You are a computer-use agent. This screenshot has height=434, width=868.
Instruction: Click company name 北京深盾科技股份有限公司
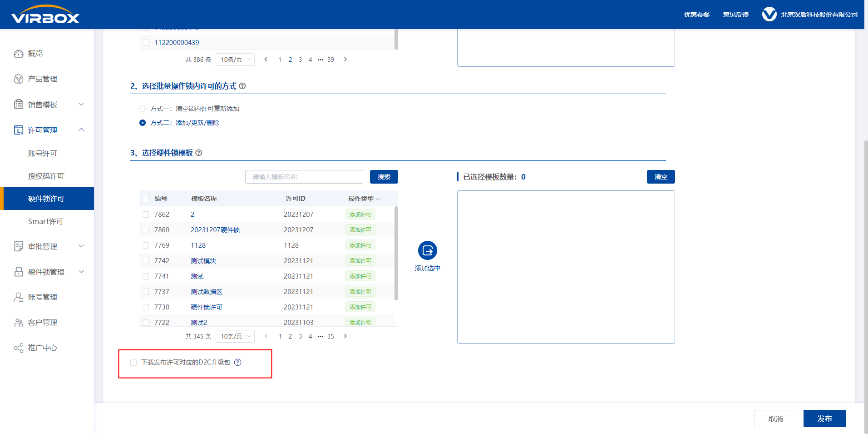[819, 15]
